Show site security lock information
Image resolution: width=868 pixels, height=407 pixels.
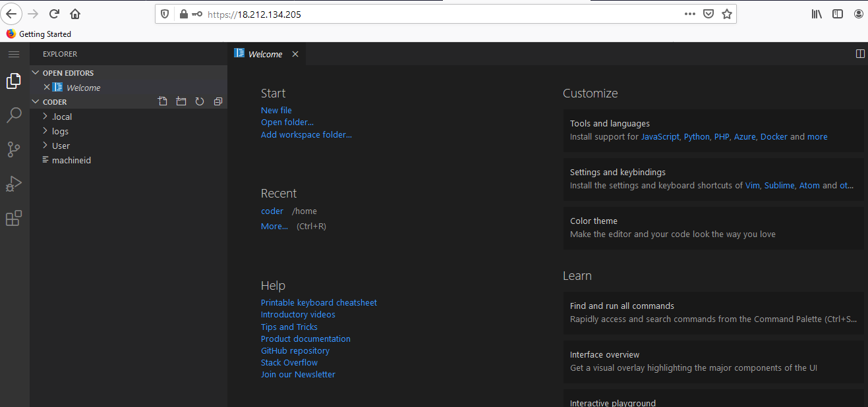pyautogui.click(x=183, y=14)
